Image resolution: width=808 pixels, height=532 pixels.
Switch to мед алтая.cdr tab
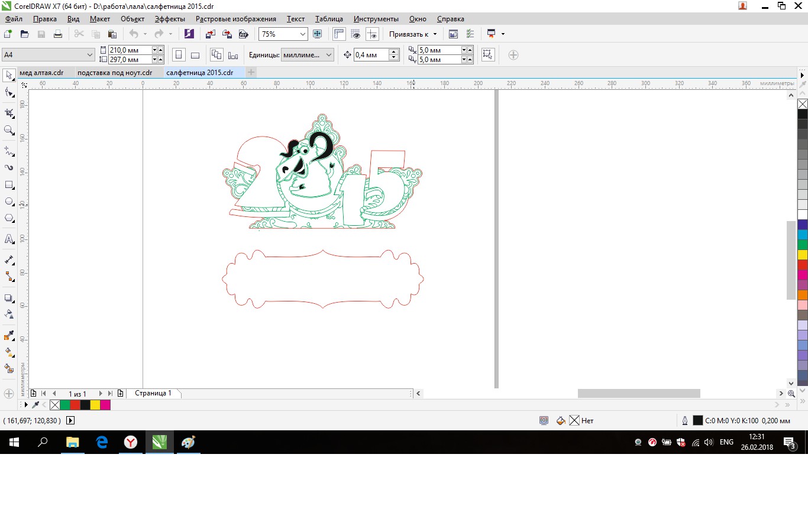(41, 73)
